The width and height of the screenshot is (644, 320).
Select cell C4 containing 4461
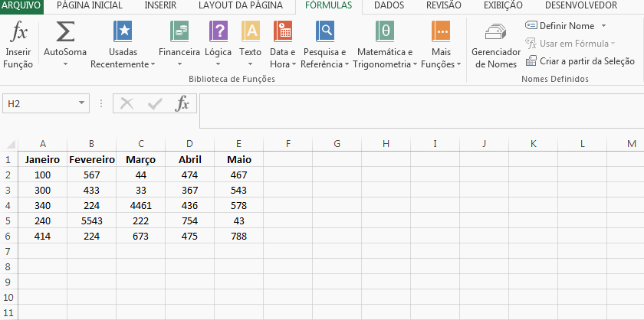(140, 206)
